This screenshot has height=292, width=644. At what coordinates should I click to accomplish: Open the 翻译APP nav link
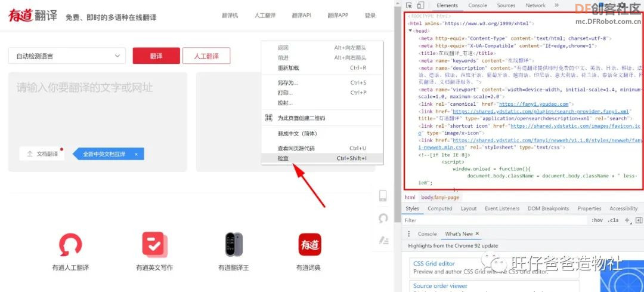pos(338,16)
